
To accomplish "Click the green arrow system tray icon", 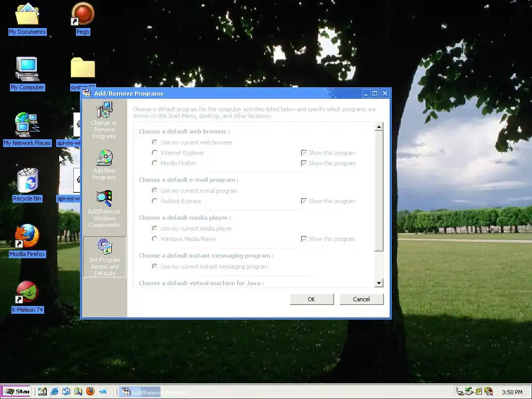I will tap(469, 392).
